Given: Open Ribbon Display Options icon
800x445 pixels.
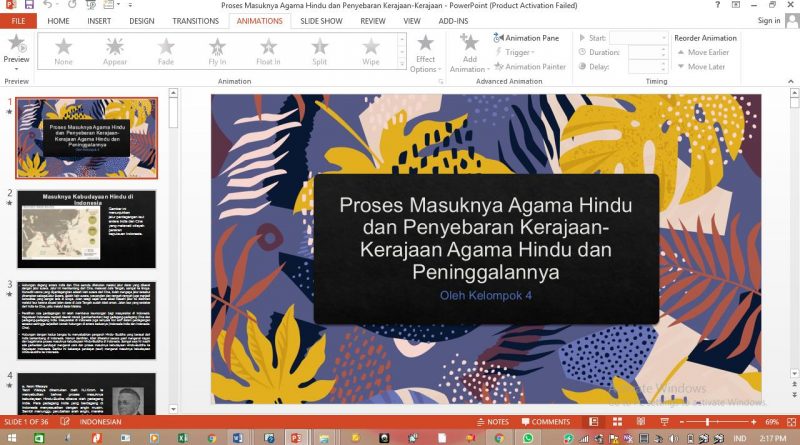Looking at the screenshot, I should 736,5.
